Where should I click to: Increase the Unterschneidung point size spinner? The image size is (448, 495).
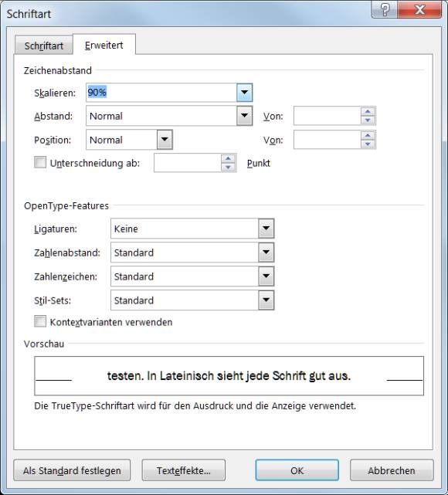pyautogui.click(x=229, y=159)
